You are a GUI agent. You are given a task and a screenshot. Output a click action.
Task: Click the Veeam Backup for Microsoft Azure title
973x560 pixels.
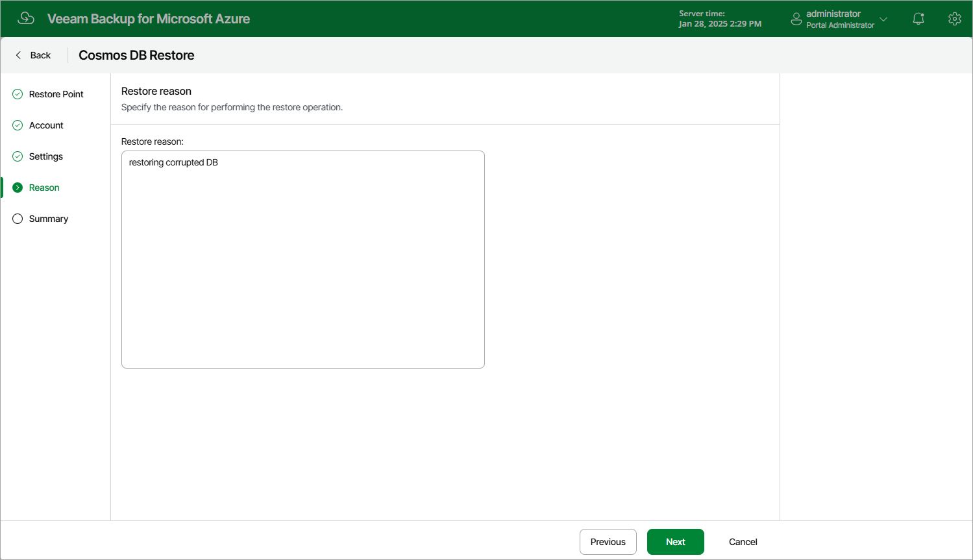point(149,19)
